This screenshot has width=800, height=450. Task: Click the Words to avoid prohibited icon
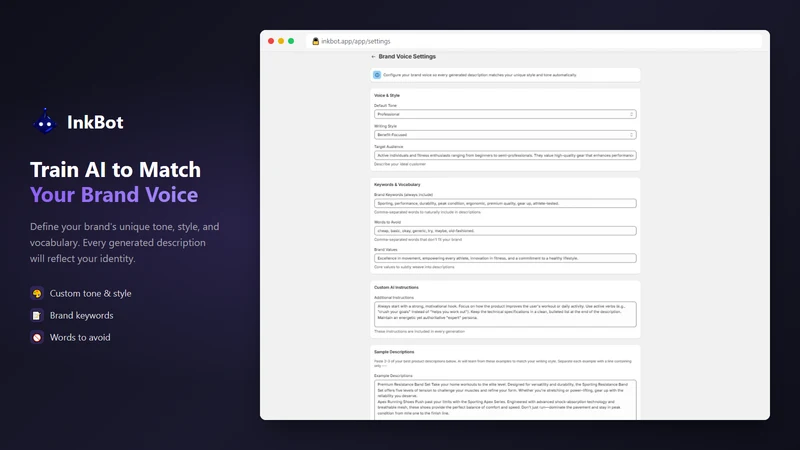point(37,337)
